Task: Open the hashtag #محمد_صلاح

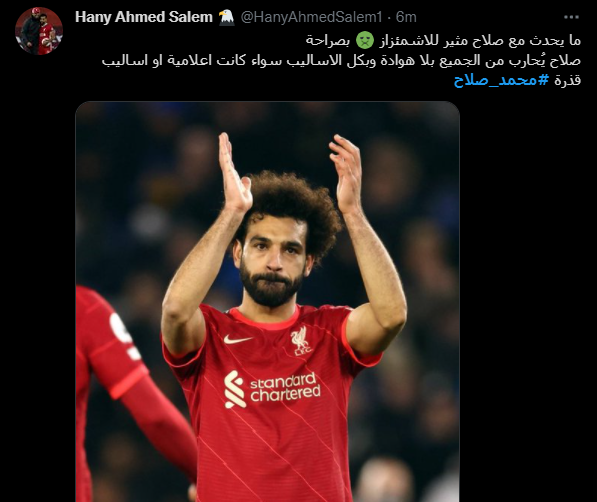Action: [x=501, y=80]
